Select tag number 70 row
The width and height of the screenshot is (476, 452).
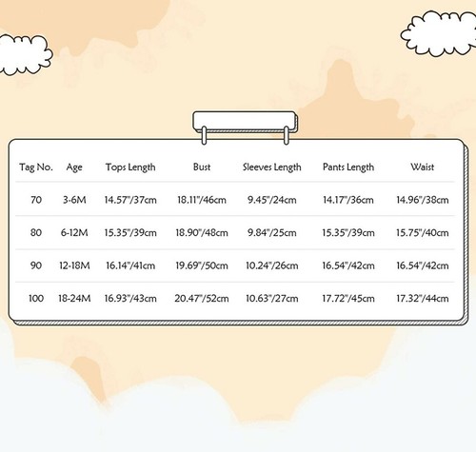pos(235,200)
